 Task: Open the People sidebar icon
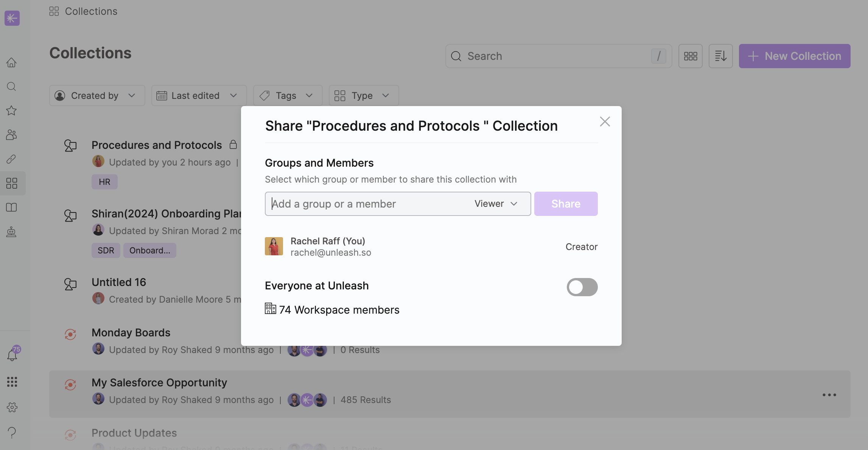coord(12,135)
